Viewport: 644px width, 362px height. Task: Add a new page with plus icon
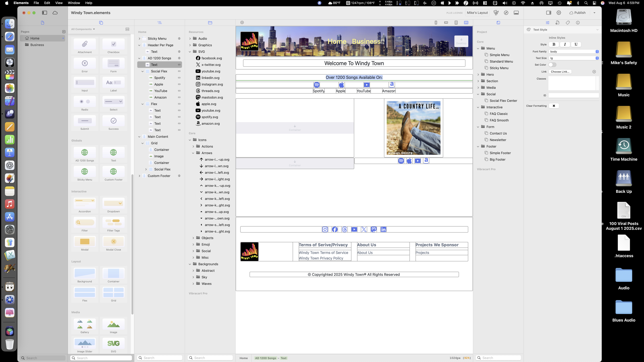click(x=64, y=32)
